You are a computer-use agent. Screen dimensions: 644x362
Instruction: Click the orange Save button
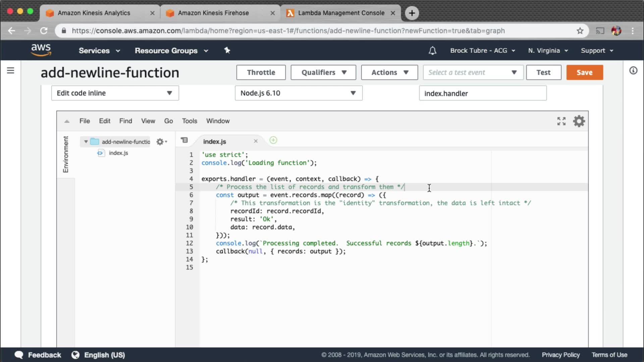pyautogui.click(x=584, y=72)
